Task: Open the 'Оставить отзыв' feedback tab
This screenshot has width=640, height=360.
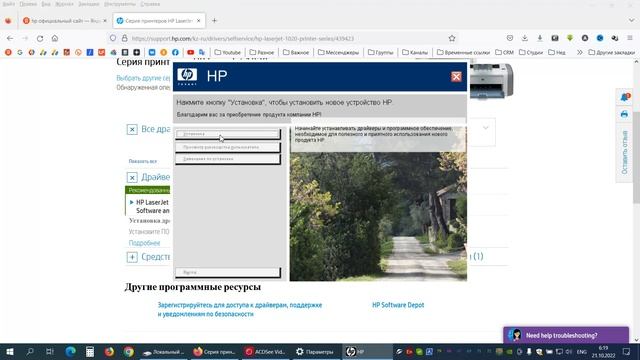Action: click(624, 152)
